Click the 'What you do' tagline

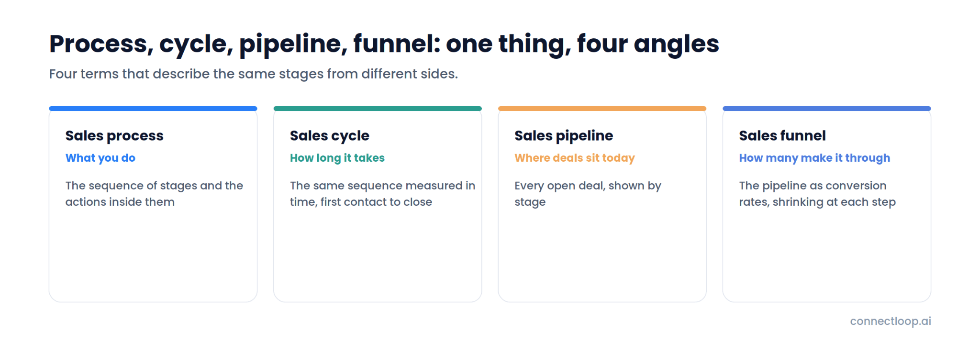(100, 158)
